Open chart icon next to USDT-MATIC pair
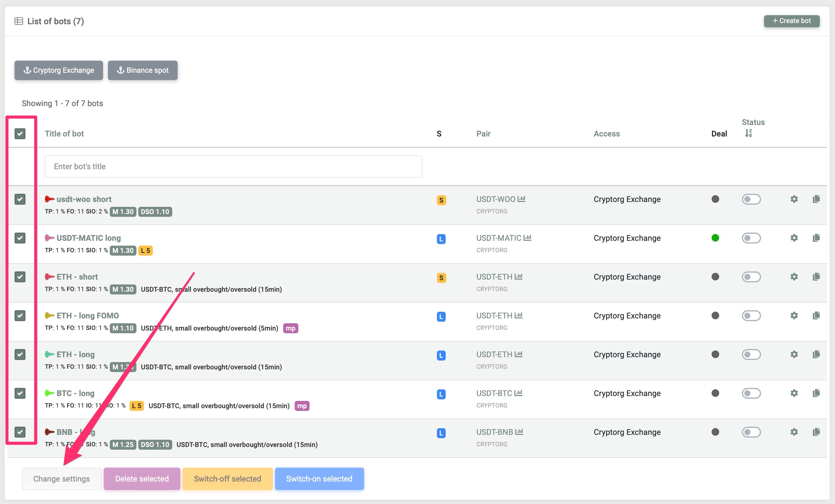The width and height of the screenshot is (835, 504). click(527, 238)
